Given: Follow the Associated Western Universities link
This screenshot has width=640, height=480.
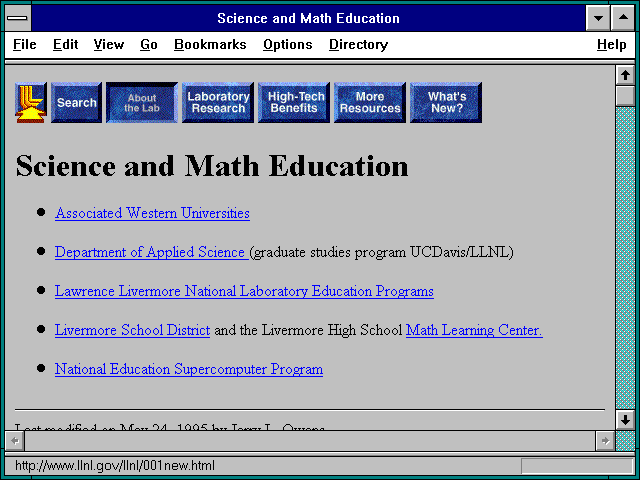Looking at the screenshot, I should (152, 213).
